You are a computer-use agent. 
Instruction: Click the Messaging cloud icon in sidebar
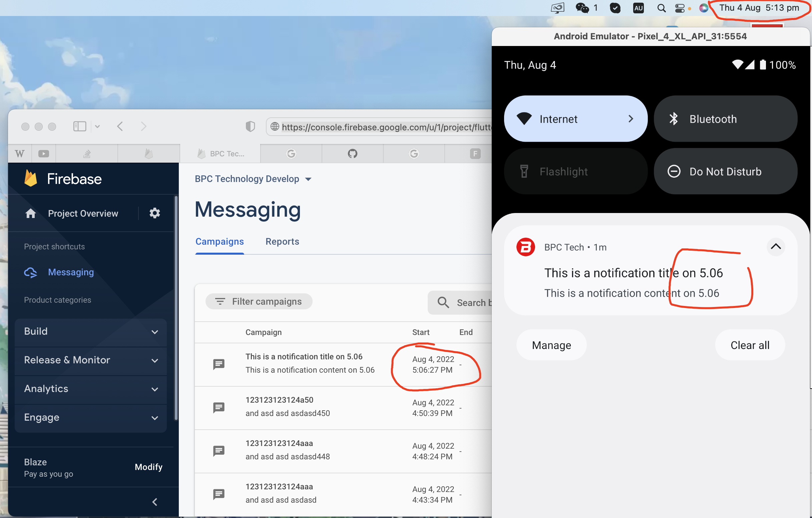pyautogui.click(x=31, y=272)
